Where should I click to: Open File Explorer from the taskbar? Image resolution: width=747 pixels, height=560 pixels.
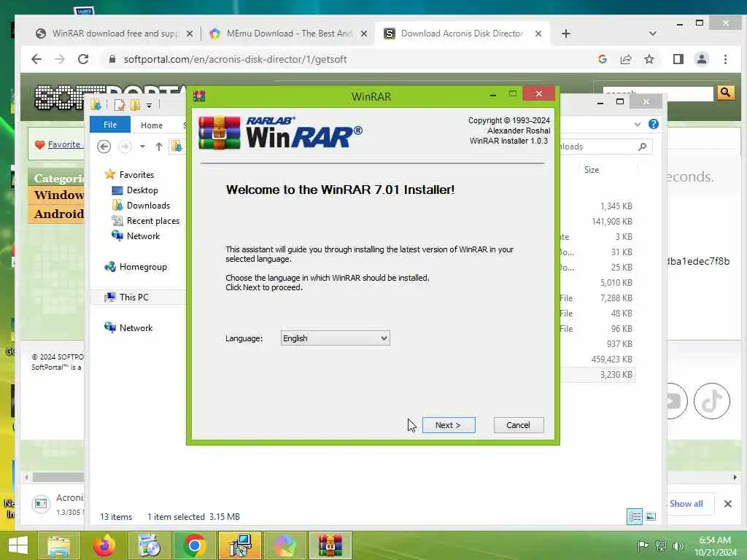59,545
